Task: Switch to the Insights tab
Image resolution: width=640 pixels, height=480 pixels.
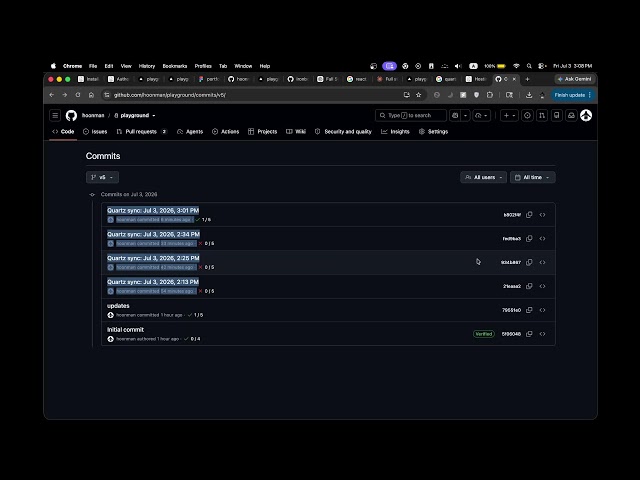Action: (395, 131)
